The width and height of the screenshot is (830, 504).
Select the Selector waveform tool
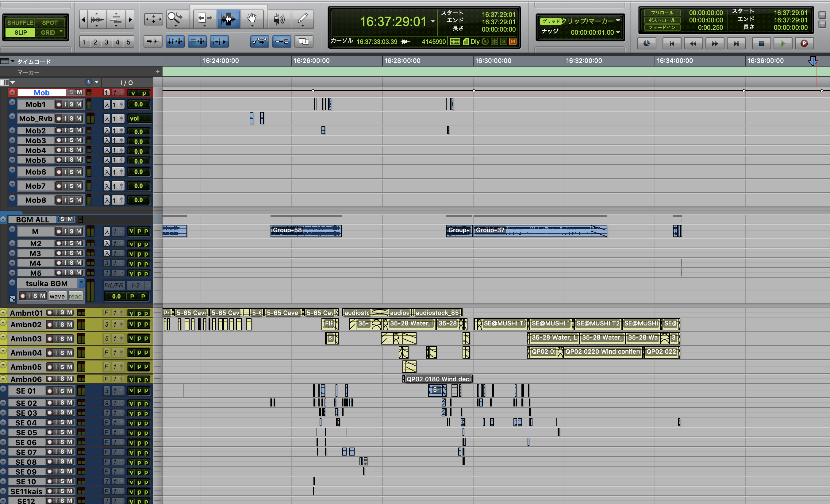click(229, 18)
